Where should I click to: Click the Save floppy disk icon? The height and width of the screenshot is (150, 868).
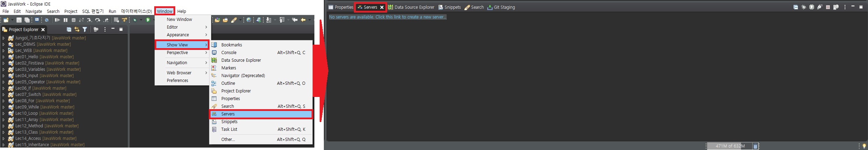(x=19, y=20)
